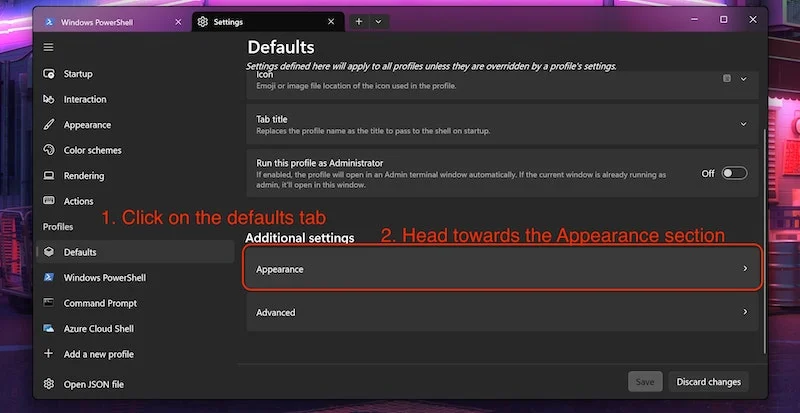Image resolution: width=800 pixels, height=413 pixels.
Task: Minimize the Terminal window
Action: [694, 19]
